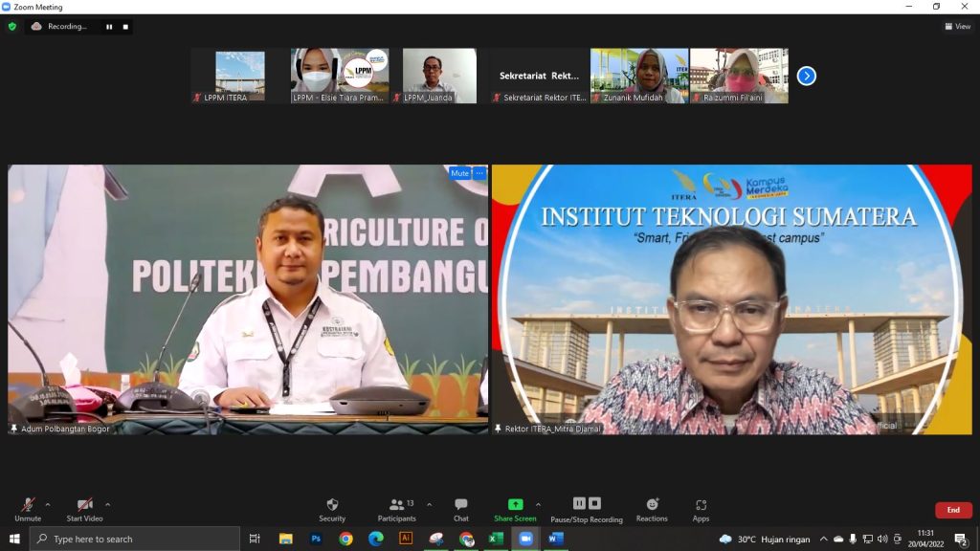
Task: Click the green Share Screen icon
Action: pyautogui.click(x=515, y=504)
